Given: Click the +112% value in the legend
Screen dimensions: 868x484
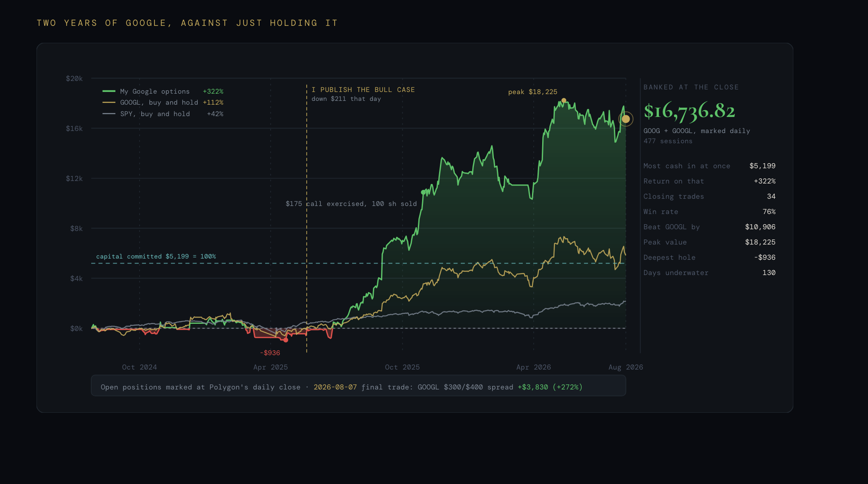Looking at the screenshot, I should (x=213, y=102).
